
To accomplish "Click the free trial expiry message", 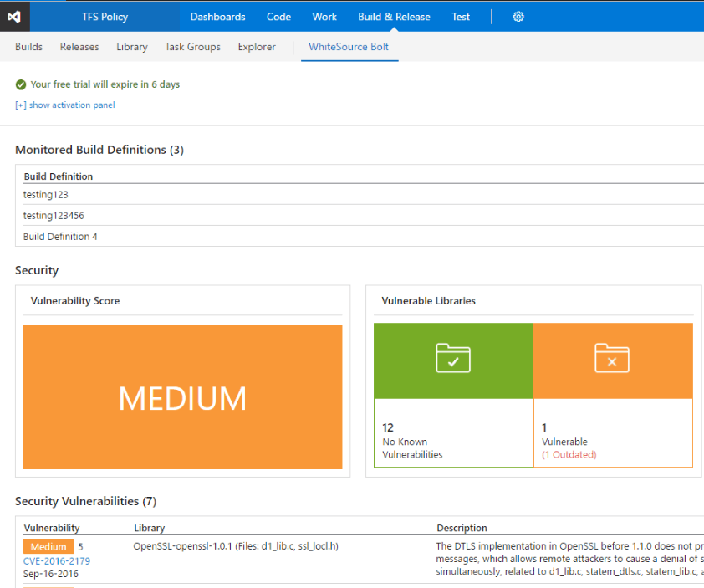I will coord(105,84).
